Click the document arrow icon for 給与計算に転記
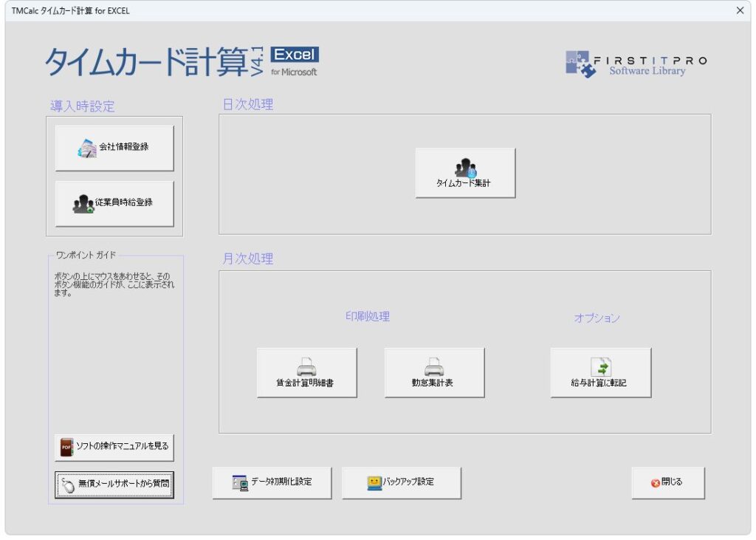The height and width of the screenshot is (540, 756). (x=600, y=367)
